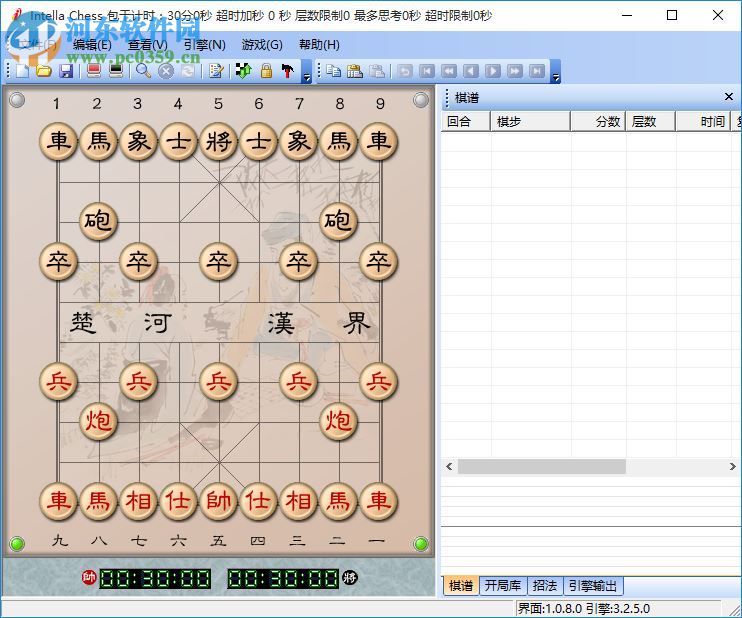Viewport: 742px width, 618px height.
Task: Click the black 將 clock icon
Action: click(x=350, y=577)
